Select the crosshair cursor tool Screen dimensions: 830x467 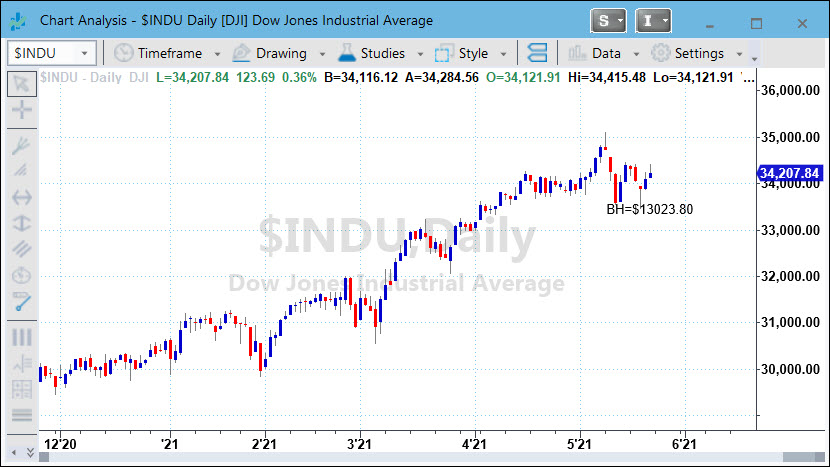[x=22, y=110]
